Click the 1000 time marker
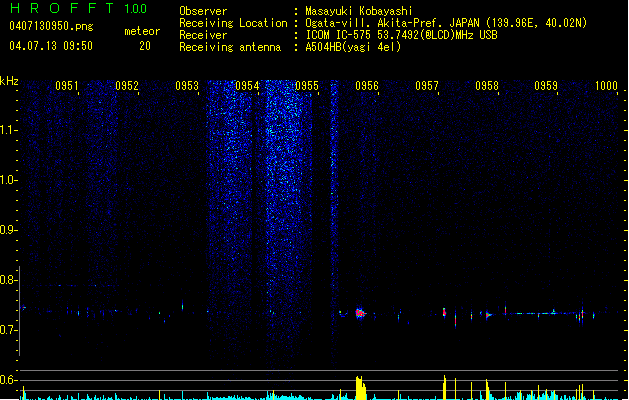 point(606,86)
